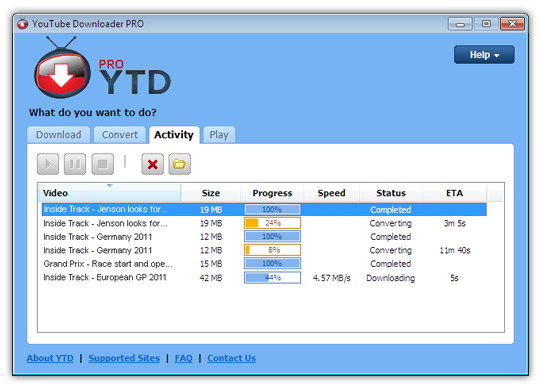Sort by the Speed column header
The image size is (540, 388).
click(x=331, y=193)
